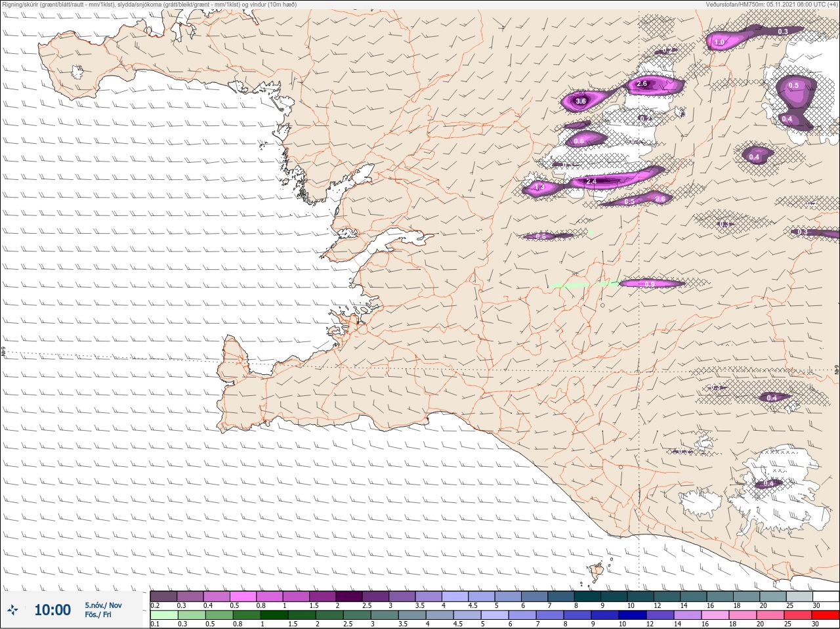Select the purple snow legend swatch labeled 0.2
The height and width of the screenshot is (629, 840).
point(163,596)
